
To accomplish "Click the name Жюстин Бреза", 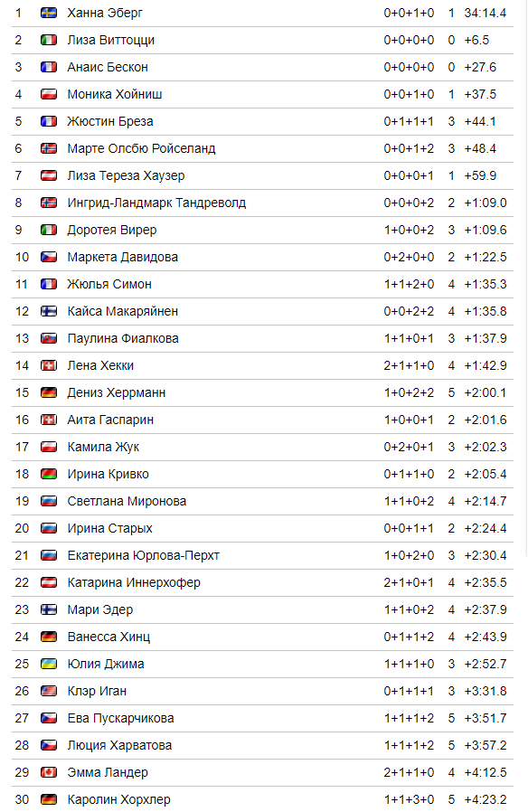I will click(x=110, y=122).
